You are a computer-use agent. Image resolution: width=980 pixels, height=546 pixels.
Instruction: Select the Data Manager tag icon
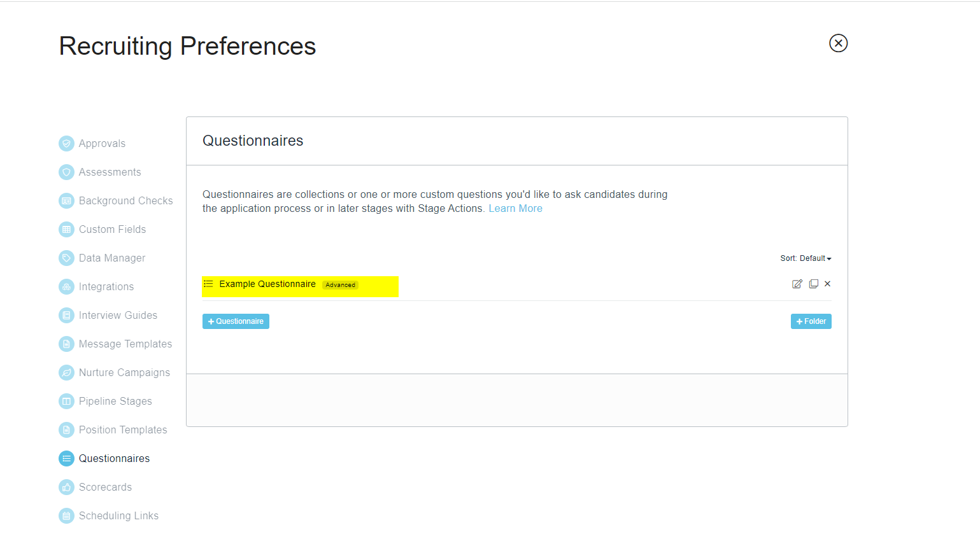pos(66,258)
